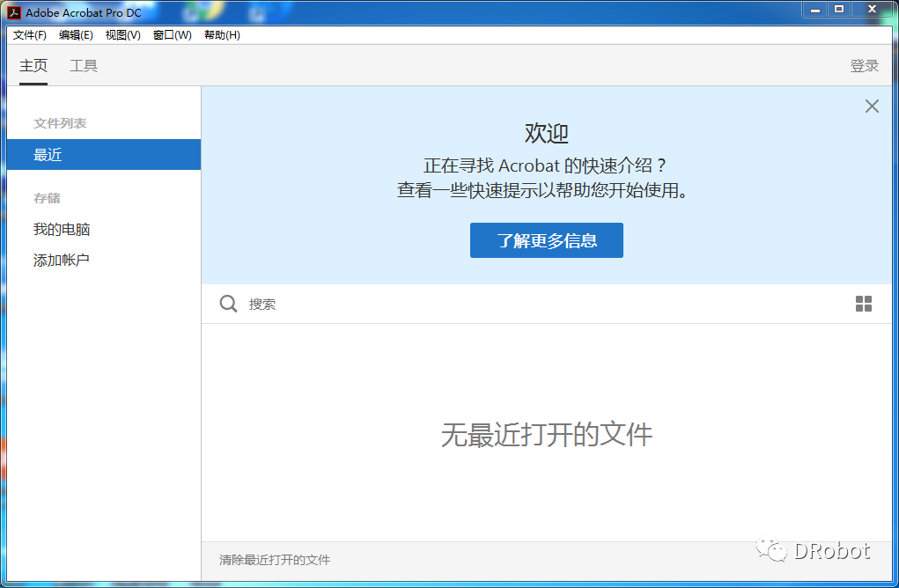Screen dimensions: 899x588
Task: Select 最近 in file list
Action: click(x=104, y=155)
